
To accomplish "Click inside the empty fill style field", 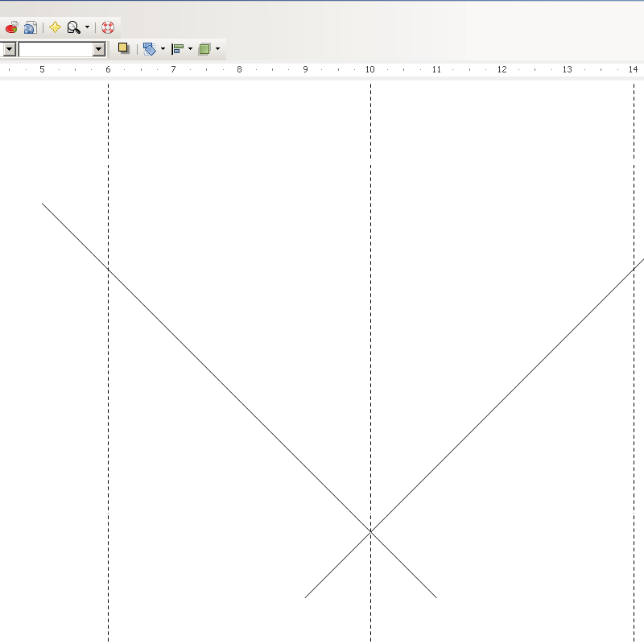I will coord(55,49).
